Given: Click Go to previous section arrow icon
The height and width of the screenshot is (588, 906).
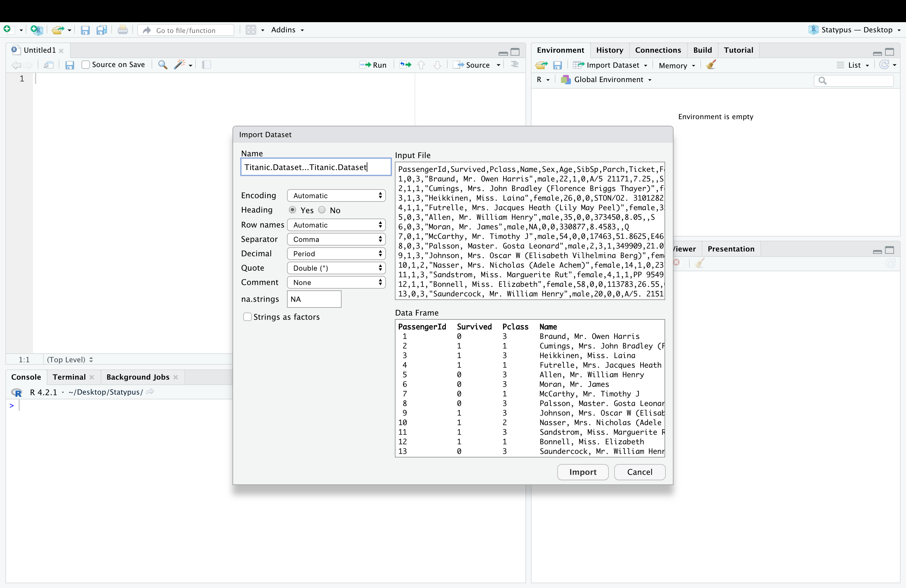Looking at the screenshot, I should point(421,65).
